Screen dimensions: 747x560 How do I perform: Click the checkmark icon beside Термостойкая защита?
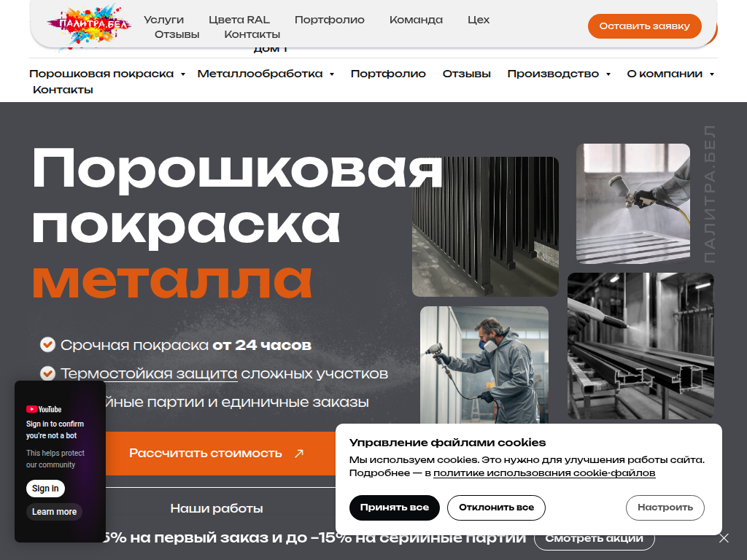tap(47, 373)
